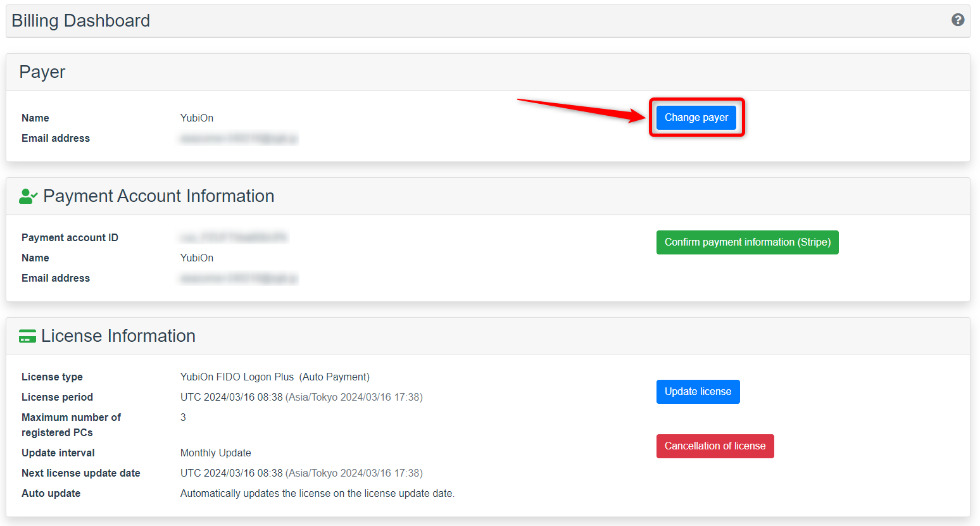Click the Next license update date label

tap(81, 473)
